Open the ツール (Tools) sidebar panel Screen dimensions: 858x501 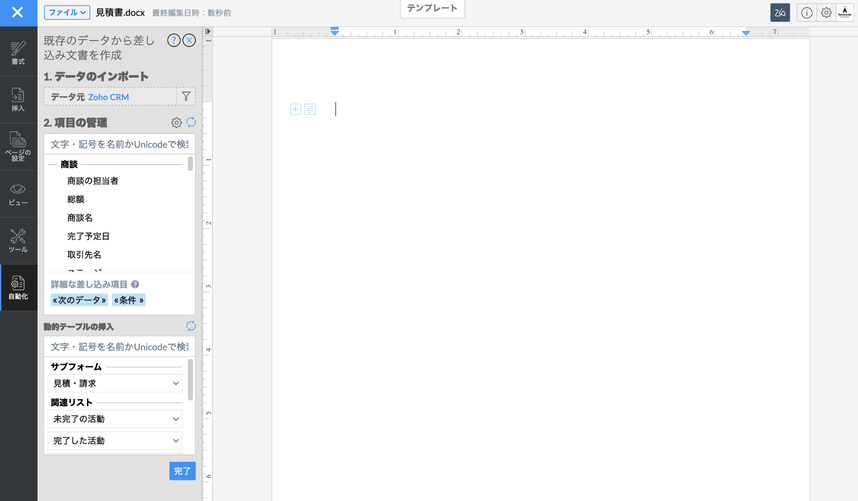(18, 240)
